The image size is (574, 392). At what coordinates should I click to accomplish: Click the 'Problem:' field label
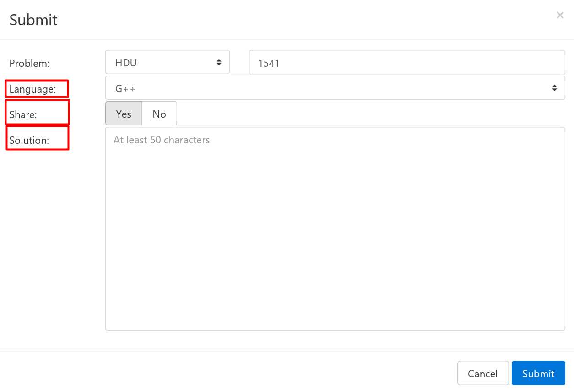(x=29, y=63)
